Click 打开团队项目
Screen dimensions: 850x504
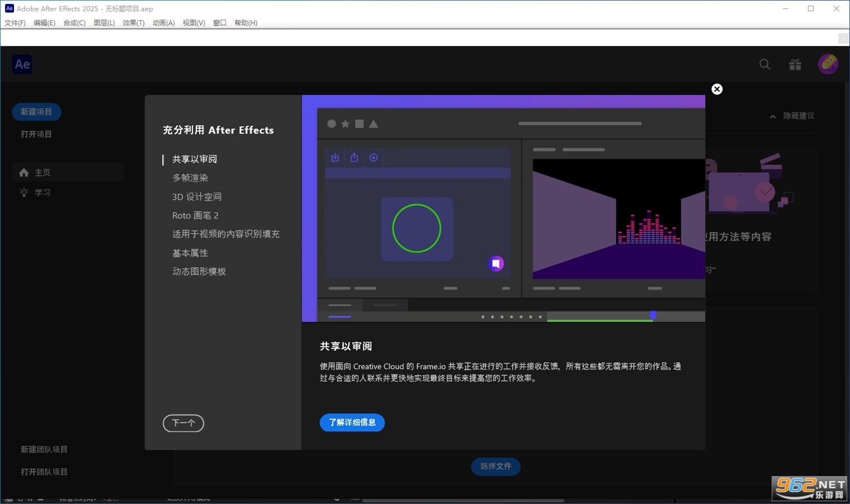[44, 472]
